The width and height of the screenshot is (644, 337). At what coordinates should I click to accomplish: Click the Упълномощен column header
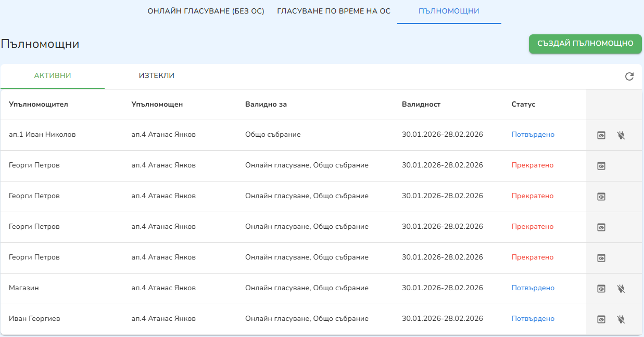(157, 105)
